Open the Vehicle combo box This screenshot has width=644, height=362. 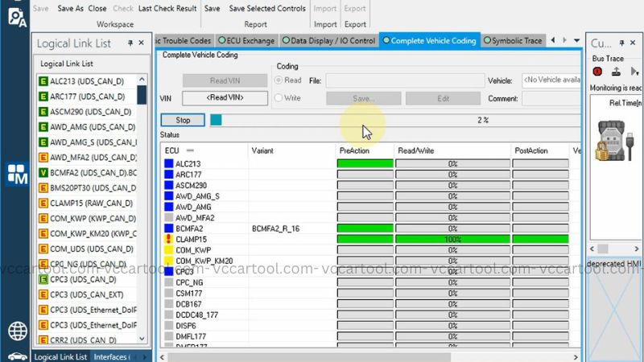coord(551,80)
